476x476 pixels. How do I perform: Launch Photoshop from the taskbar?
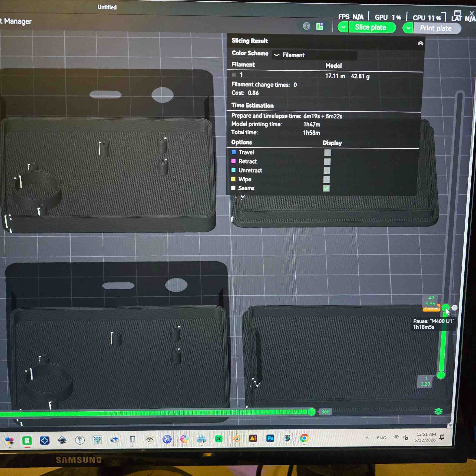point(270,438)
